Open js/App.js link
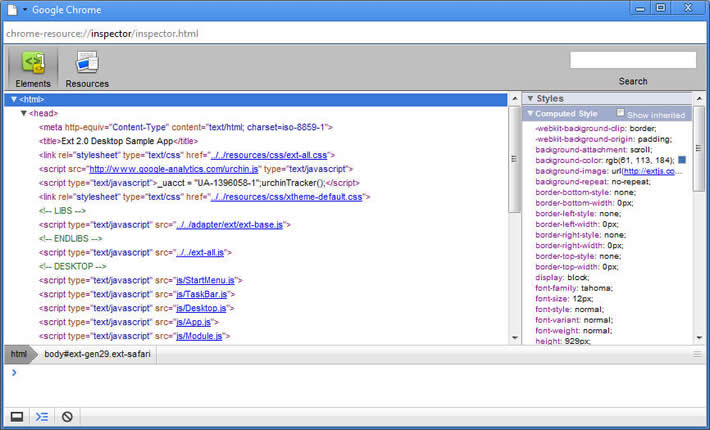This screenshot has height=430, width=710. click(194, 322)
